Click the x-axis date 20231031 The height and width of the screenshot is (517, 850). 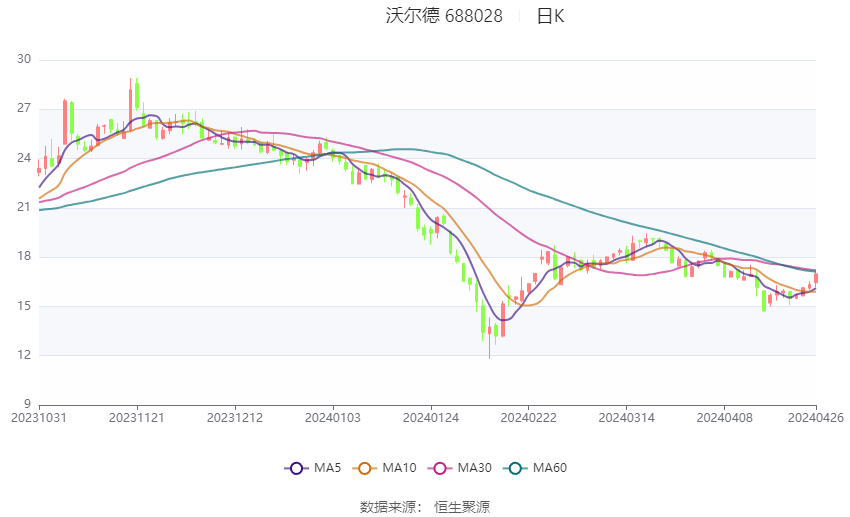pos(39,418)
